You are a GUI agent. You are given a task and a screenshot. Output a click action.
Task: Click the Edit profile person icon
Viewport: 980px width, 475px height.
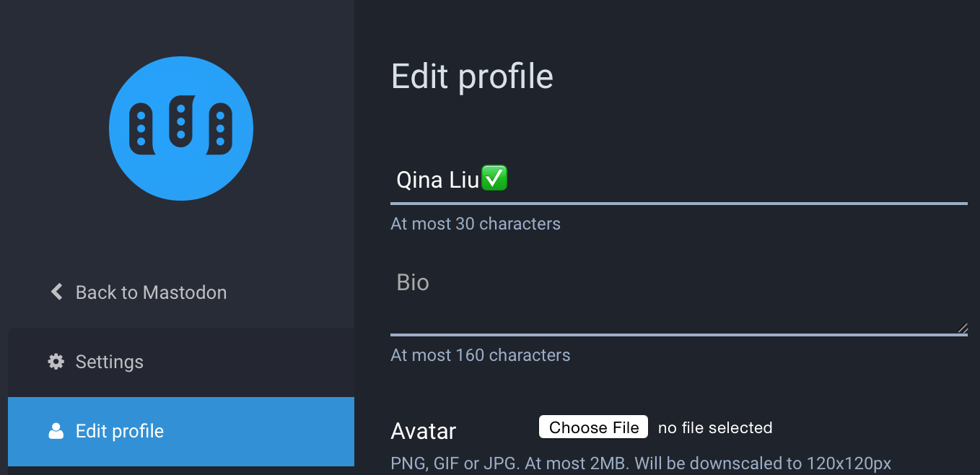(x=56, y=431)
